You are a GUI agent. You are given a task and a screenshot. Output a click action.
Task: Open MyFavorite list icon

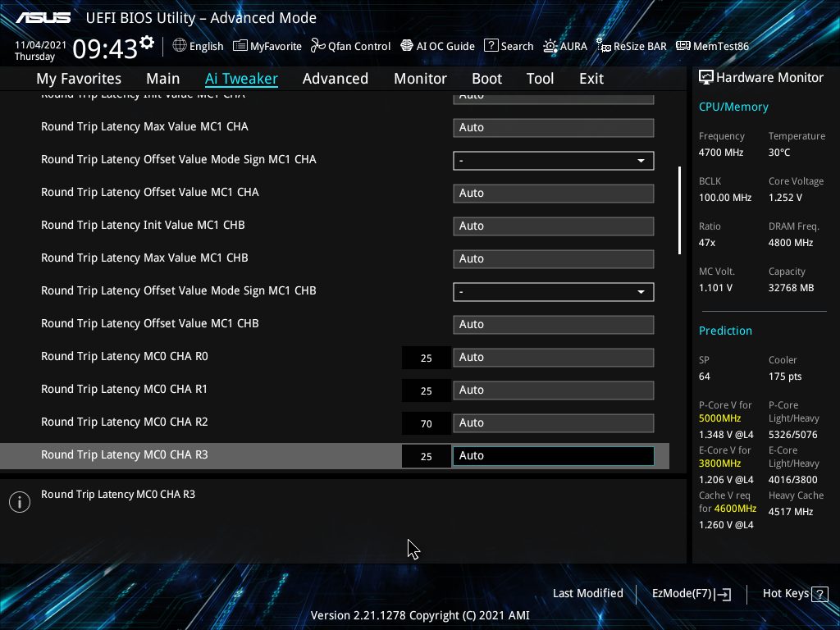click(x=240, y=46)
